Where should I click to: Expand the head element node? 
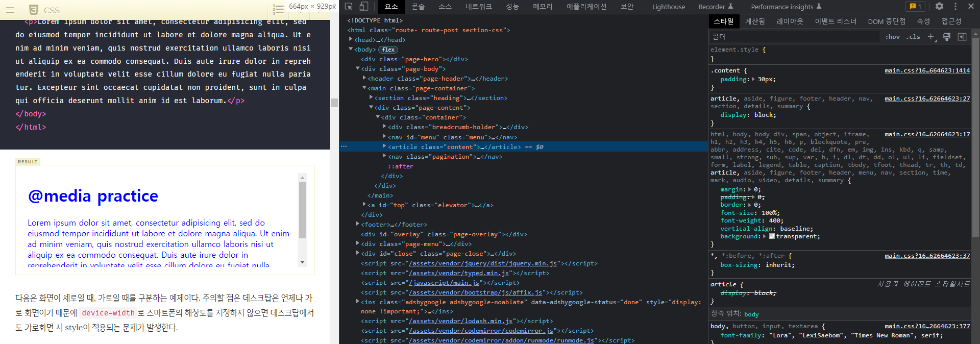[x=351, y=39]
